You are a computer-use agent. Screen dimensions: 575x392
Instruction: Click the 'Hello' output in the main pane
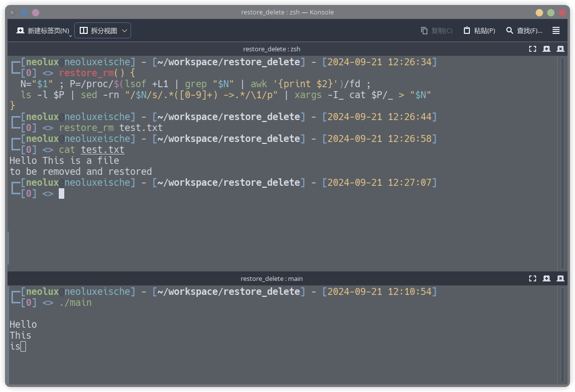23,325
